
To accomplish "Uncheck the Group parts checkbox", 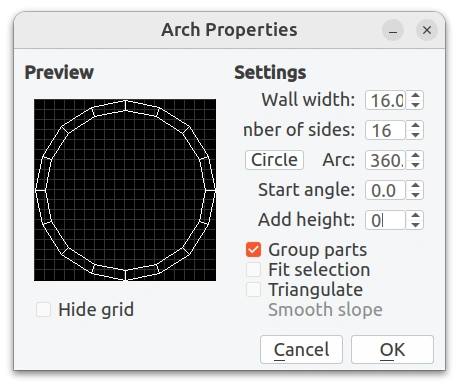I will click(x=253, y=250).
